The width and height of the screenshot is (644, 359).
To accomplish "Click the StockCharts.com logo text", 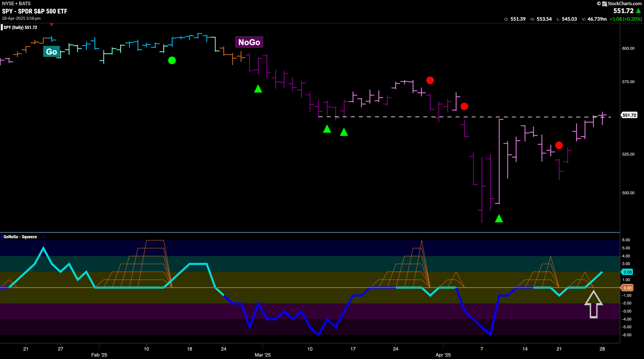I will pyautogui.click(x=624, y=4).
